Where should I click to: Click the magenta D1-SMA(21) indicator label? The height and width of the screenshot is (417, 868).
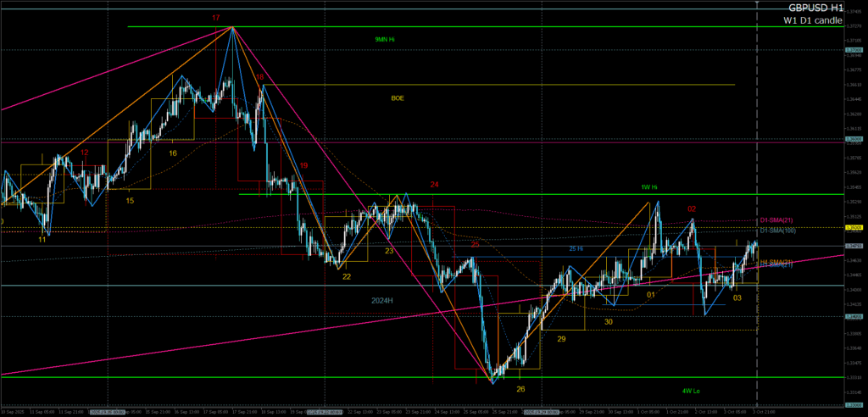pos(776,220)
